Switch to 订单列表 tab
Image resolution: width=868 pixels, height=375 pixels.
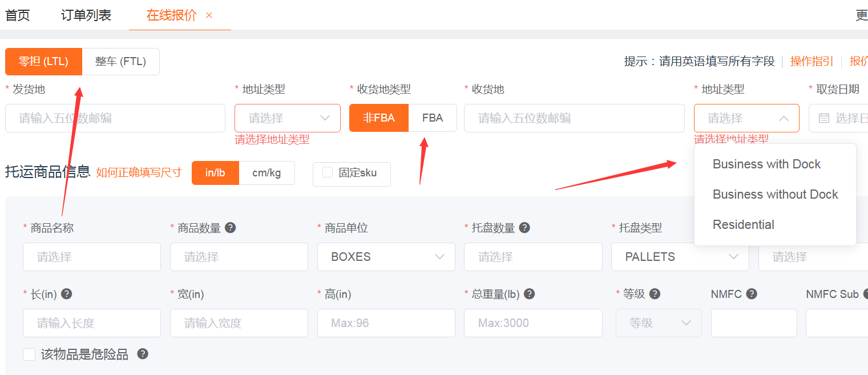86,15
